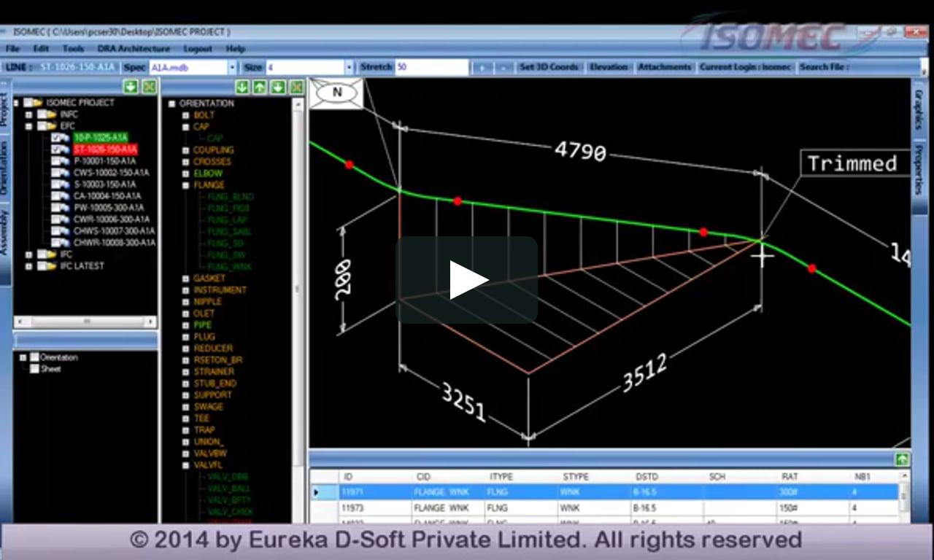Open the File menu
Image resolution: width=934 pixels, height=560 pixels.
tap(12, 49)
